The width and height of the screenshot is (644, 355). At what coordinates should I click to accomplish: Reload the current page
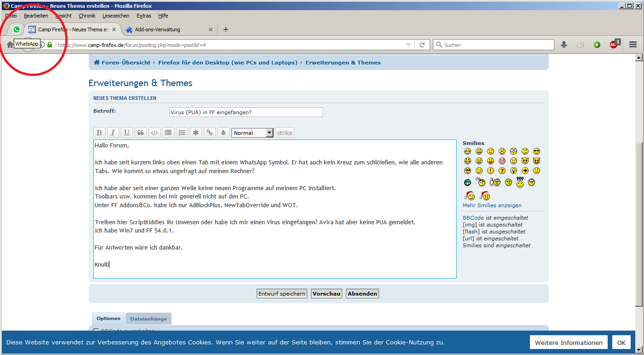pyautogui.click(x=422, y=45)
